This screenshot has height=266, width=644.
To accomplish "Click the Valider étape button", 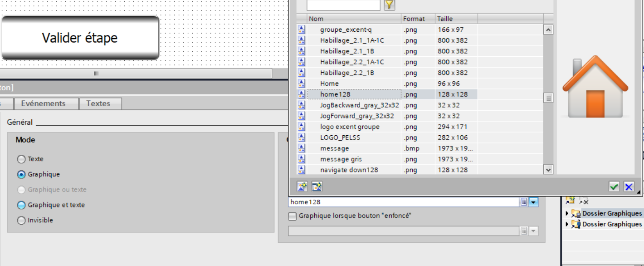I will pyautogui.click(x=80, y=38).
